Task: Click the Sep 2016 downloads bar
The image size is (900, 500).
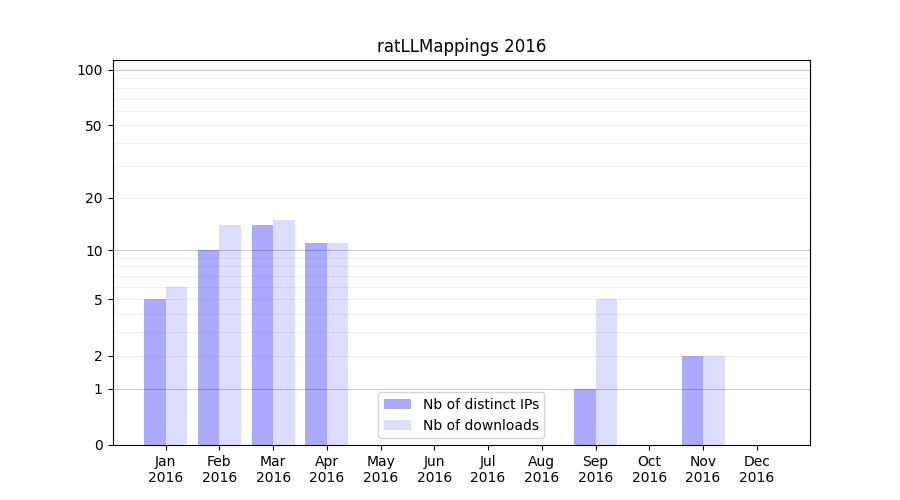Action: click(606, 372)
